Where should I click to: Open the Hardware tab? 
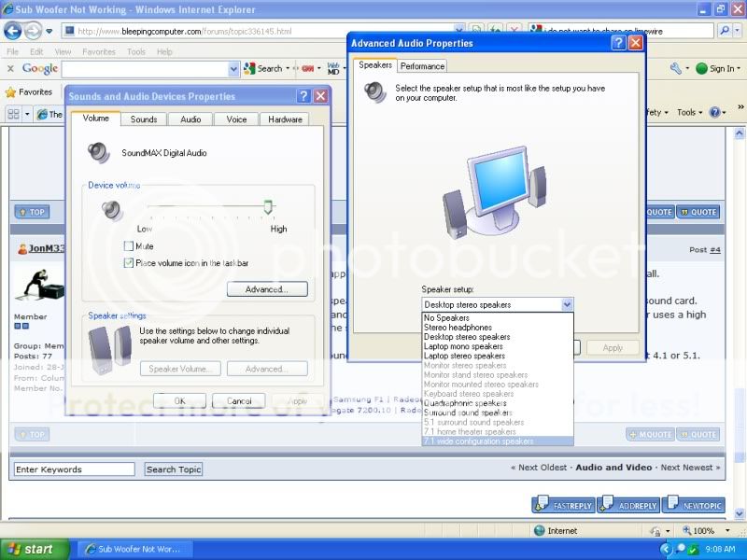[x=285, y=119]
